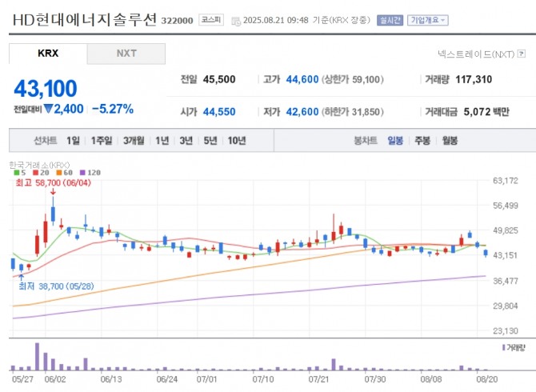Click the HD현대에너지솔루션 stock title
The height and width of the screenshot is (392, 536).
tap(85, 19)
